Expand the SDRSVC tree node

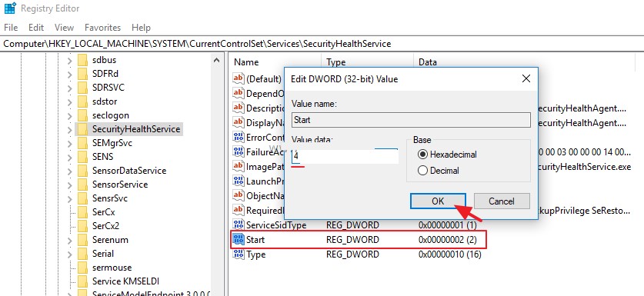[69, 88]
